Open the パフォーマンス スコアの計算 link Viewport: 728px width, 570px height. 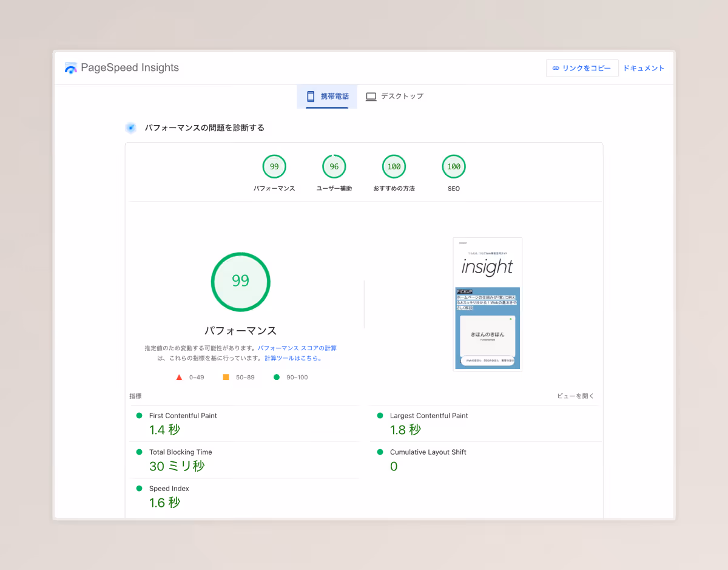[x=297, y=348]
